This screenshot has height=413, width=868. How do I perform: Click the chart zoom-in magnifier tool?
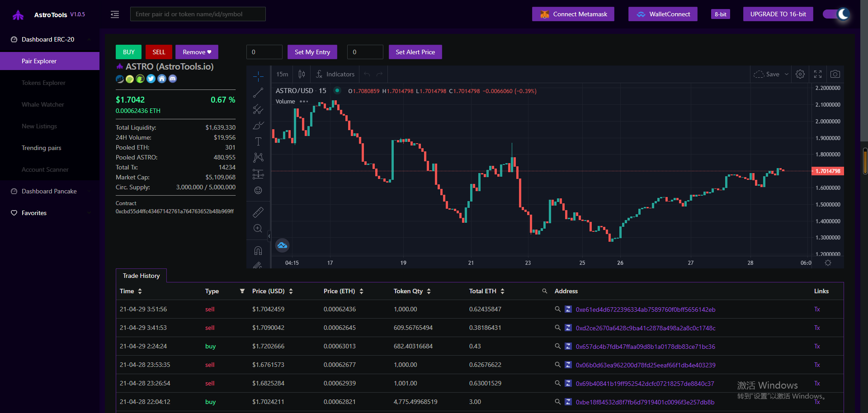click(x=258, y=229)
